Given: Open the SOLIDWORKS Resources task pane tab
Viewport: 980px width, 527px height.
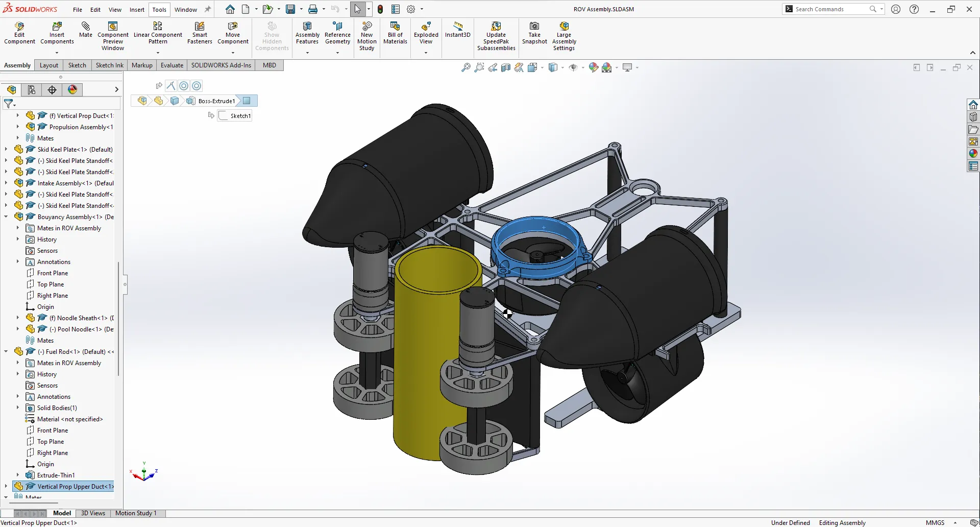Looking at the screenshot, I should click(x=973, y=105).
